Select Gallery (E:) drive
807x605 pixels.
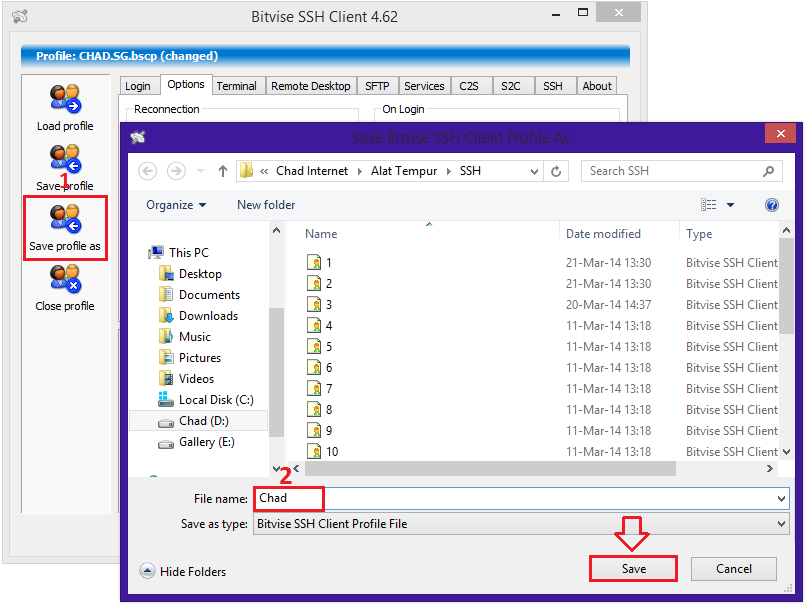click(196, 442)
